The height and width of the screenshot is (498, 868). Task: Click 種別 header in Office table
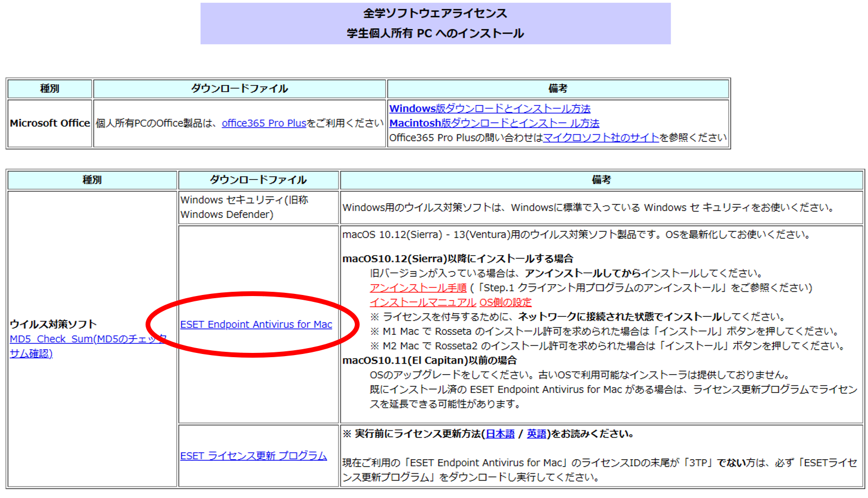coord(49,89)
